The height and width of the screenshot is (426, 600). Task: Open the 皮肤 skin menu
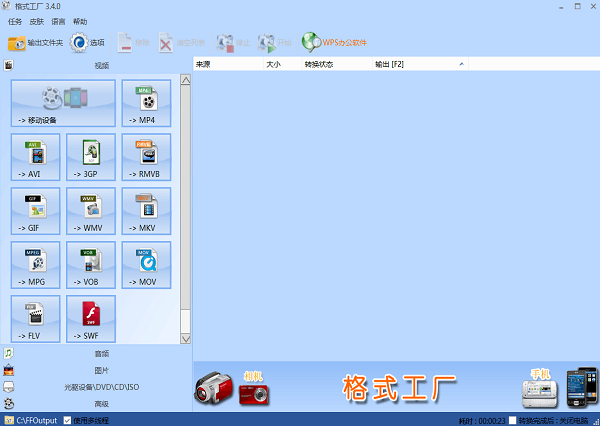36,21
